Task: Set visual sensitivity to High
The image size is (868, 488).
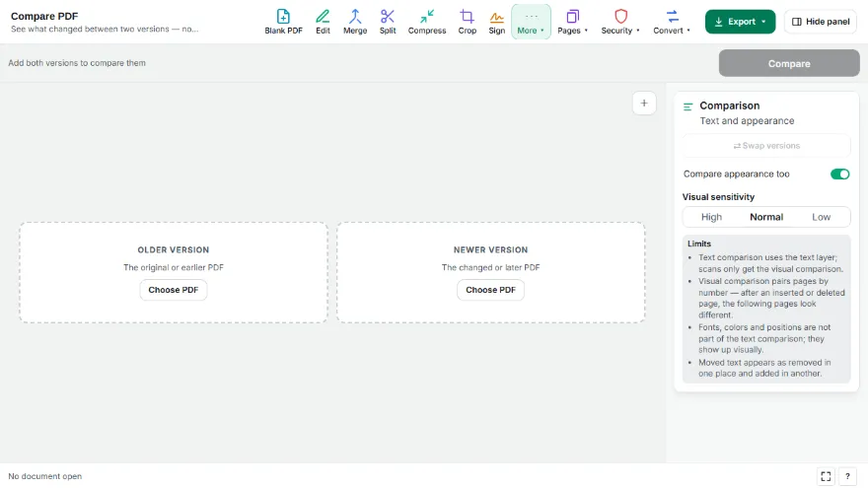Action: click(x=711, y=217)
